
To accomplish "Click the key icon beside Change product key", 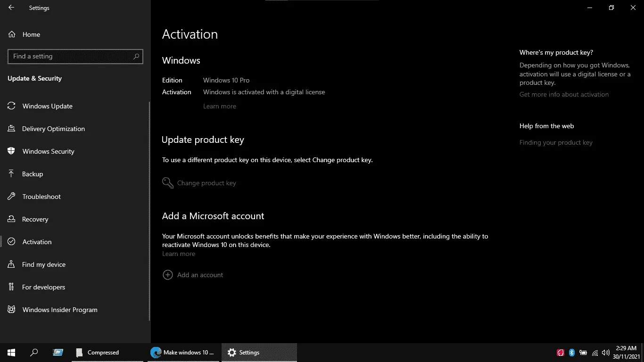I will [x=168, y=183].
